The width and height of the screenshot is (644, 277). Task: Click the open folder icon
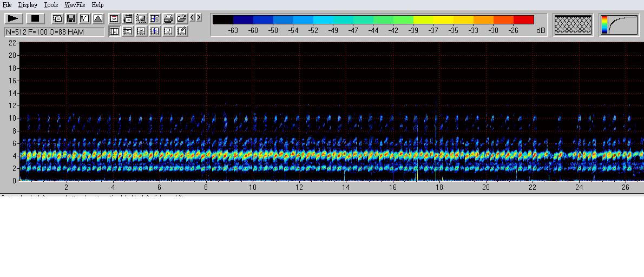(182, 18)
